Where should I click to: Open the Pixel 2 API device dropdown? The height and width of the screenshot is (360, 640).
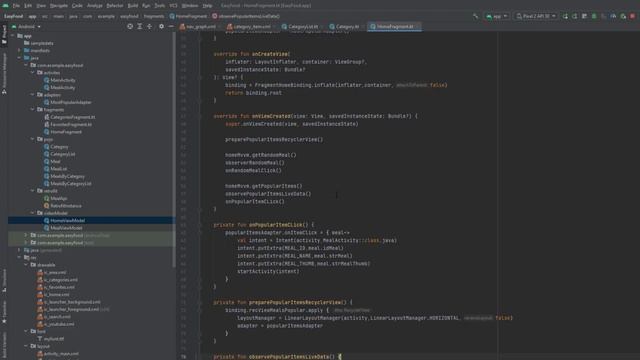pyautogui.click(x=536, y=16)
